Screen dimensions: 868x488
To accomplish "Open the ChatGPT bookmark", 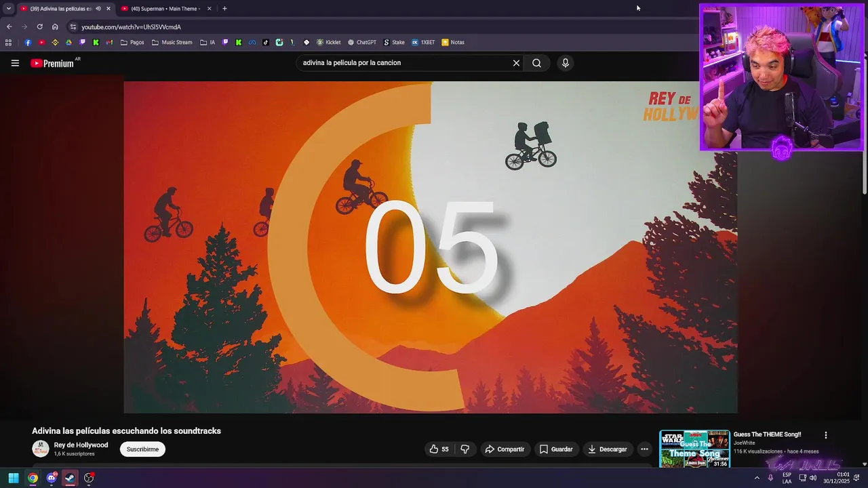I will tap(361, 42).
